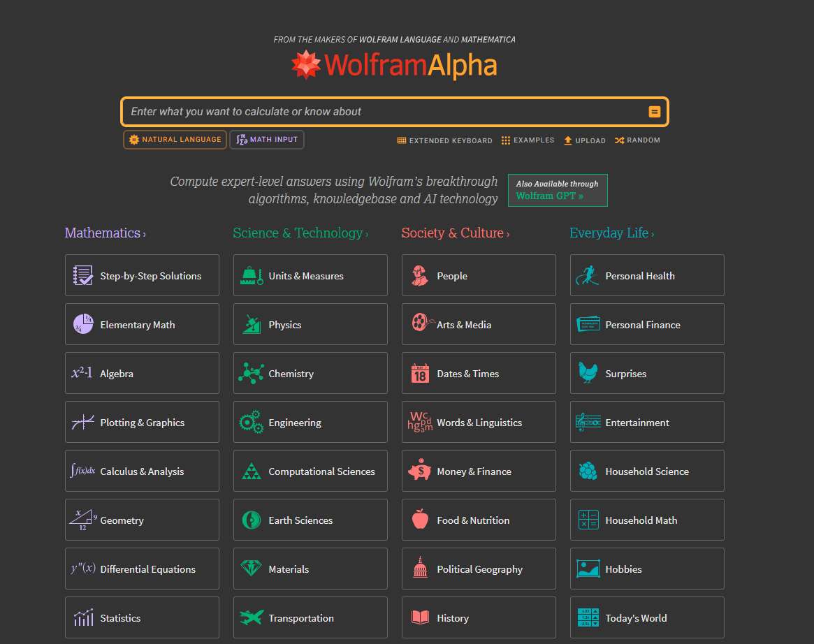Click the People portrait icon

point(419,276)
